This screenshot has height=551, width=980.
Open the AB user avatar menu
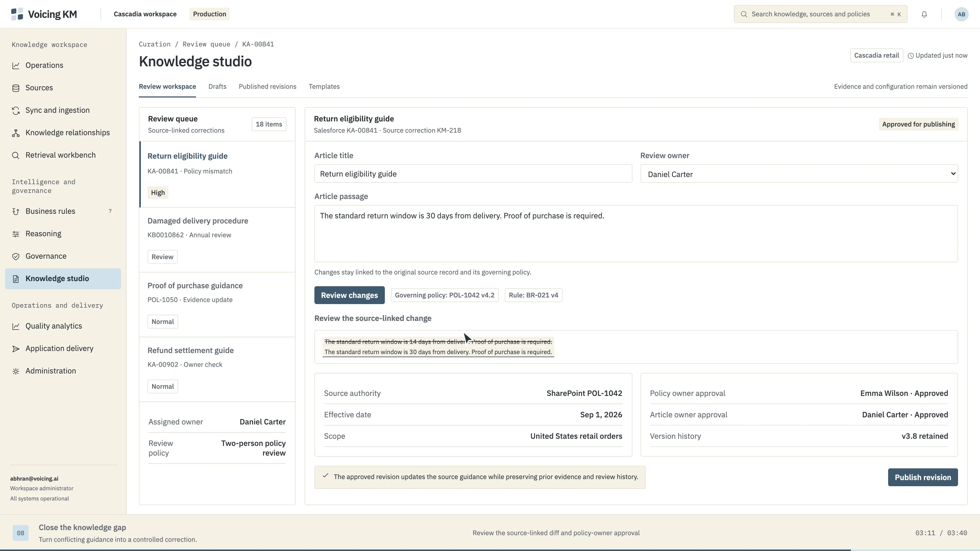[961, 15]
